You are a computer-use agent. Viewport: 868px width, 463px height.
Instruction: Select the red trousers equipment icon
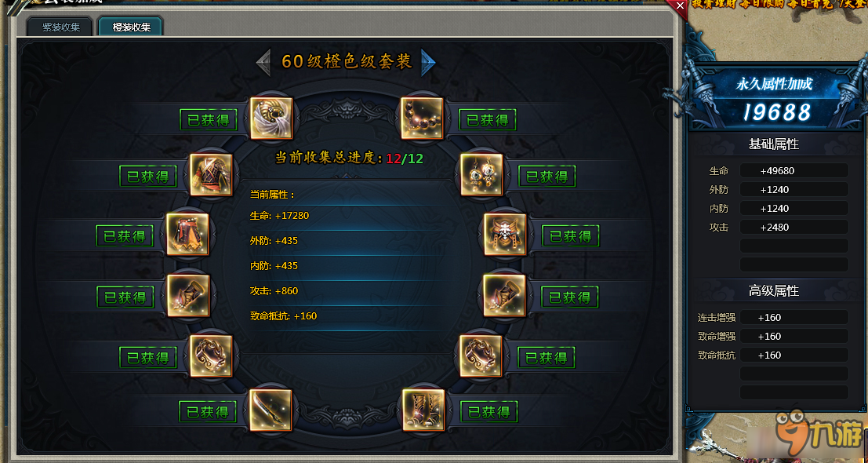[188, 235]
